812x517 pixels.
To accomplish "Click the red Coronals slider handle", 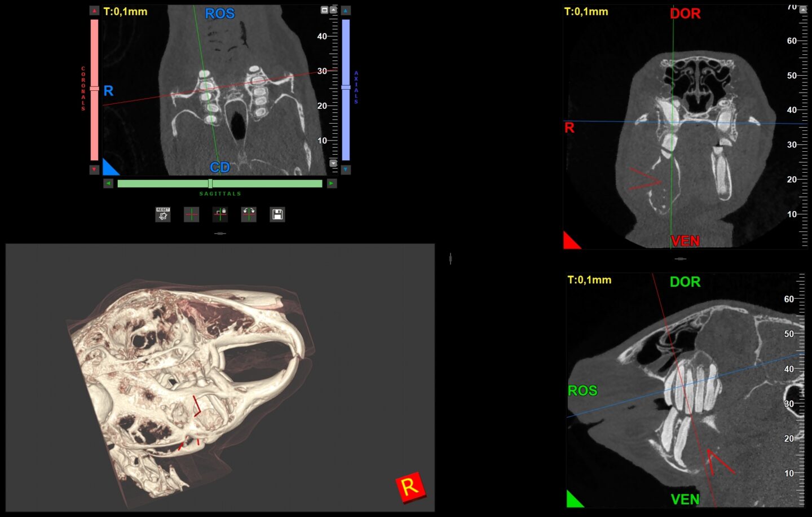I will tap(94, 88).
